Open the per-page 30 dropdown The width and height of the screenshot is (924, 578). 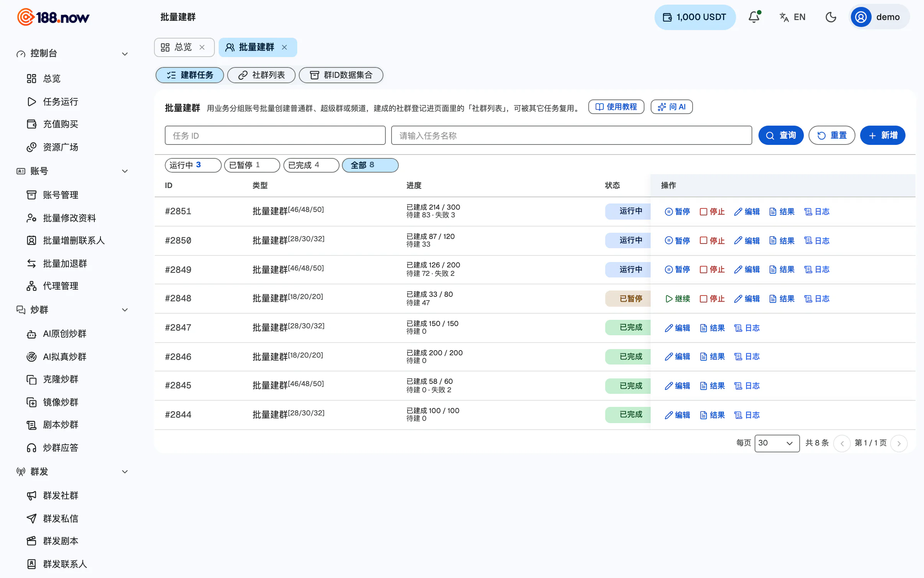coord(777,443)
